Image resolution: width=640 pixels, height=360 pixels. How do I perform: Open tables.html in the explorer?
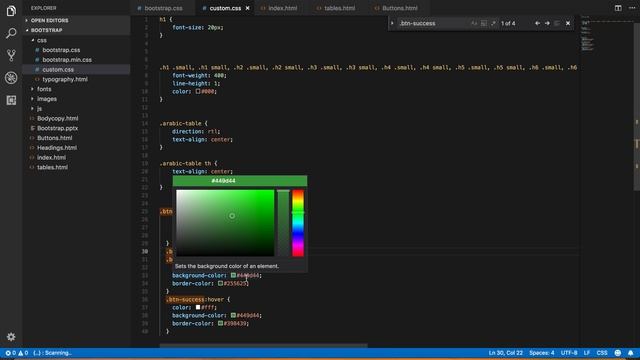52,167
